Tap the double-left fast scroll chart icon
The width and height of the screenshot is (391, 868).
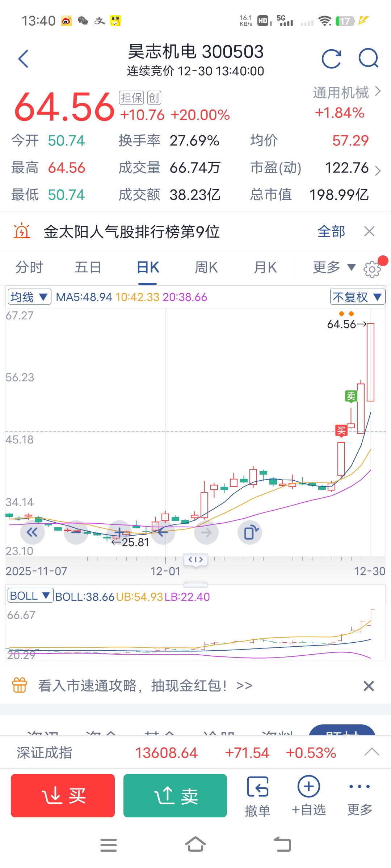coord(32,532)
